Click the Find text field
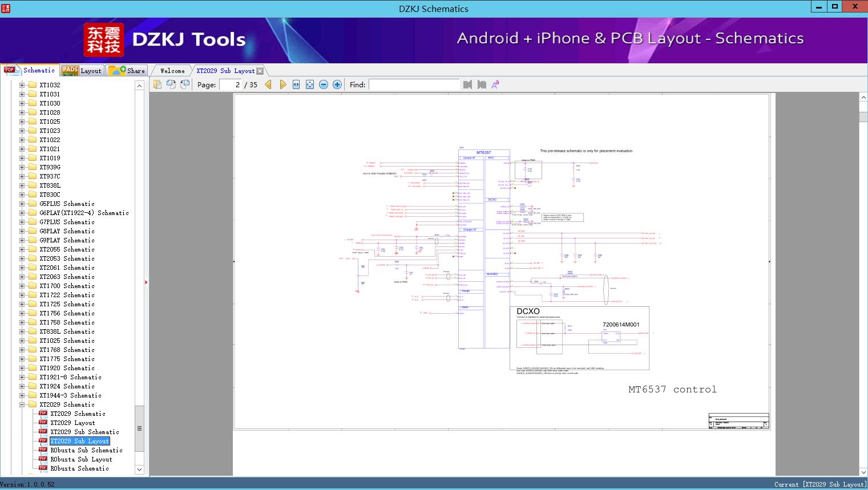 pyautogui.click(x=414, y=84)
